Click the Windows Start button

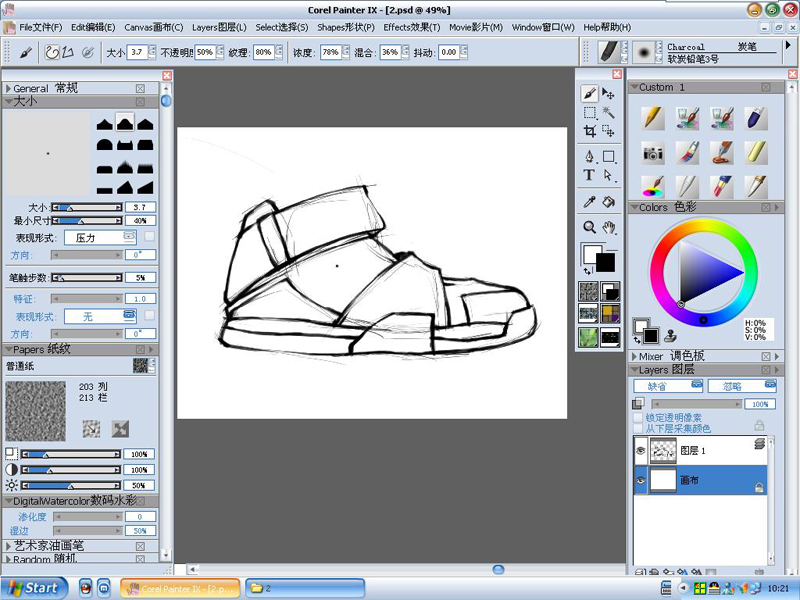(x=34, y=588)
